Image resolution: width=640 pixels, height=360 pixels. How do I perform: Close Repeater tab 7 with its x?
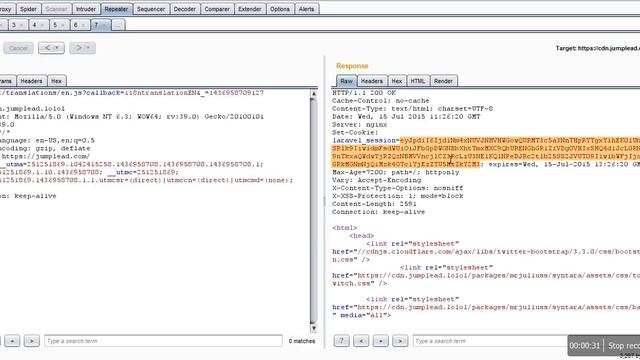(104, 26)
